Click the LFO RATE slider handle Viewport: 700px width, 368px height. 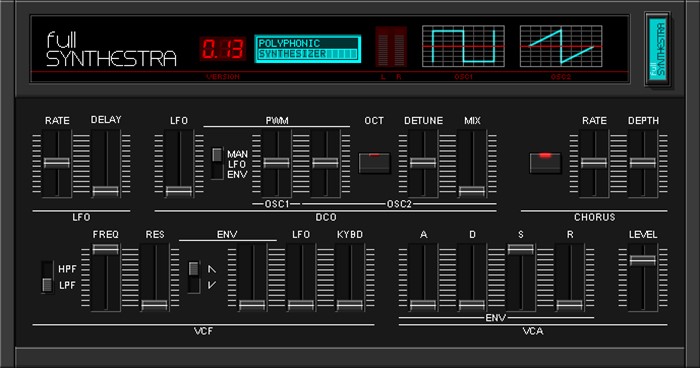pyautogui.click(x=57, y=163)
